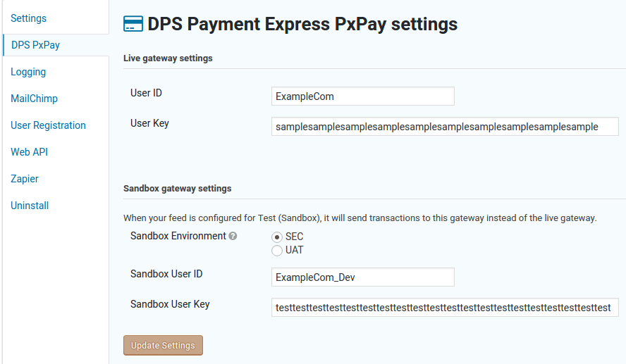Click the credit card icon beside page title
The height and width of the screenshot is (364, 626).
pyautogui.click(x=133, y=23)
